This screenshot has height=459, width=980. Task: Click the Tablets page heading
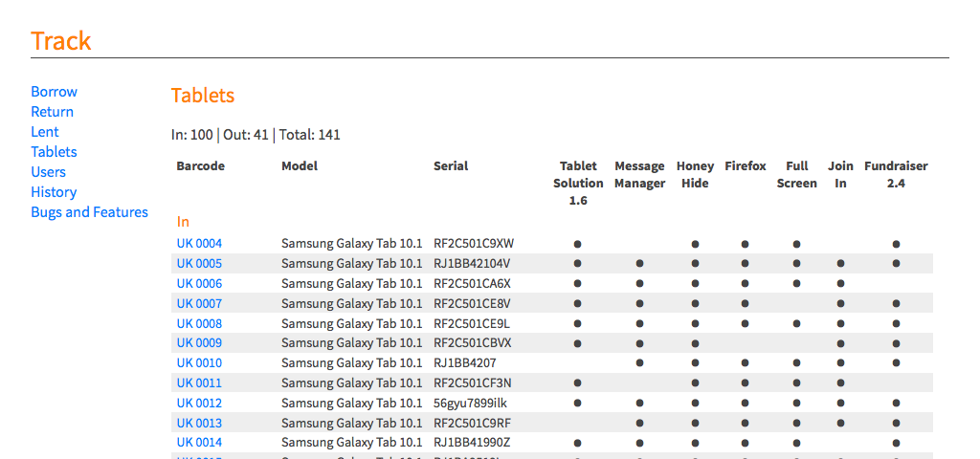pyautogui.click(x=203, y=96)
